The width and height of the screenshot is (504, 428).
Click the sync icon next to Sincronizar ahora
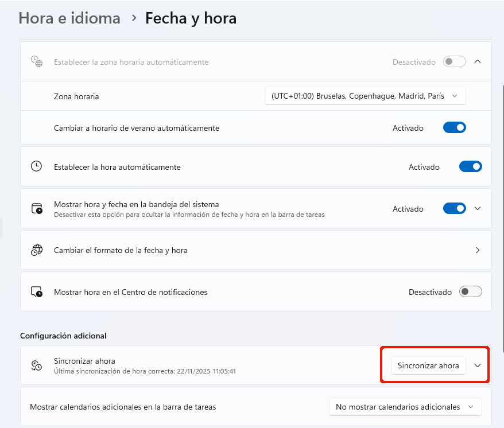37,365
